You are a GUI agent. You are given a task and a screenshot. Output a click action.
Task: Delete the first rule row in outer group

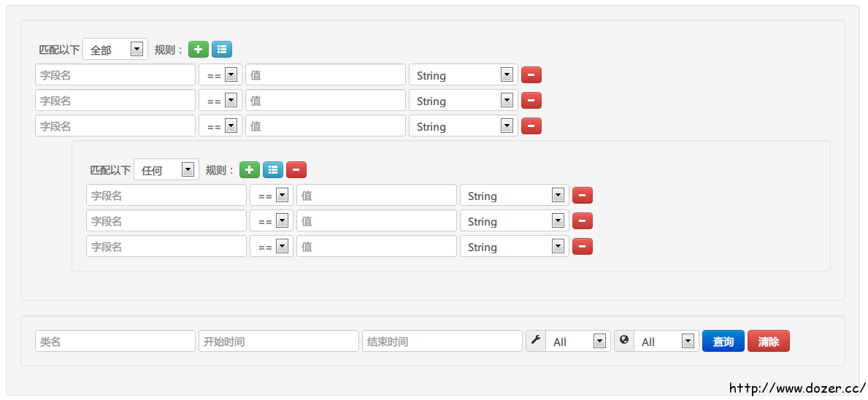pos(531,75)
